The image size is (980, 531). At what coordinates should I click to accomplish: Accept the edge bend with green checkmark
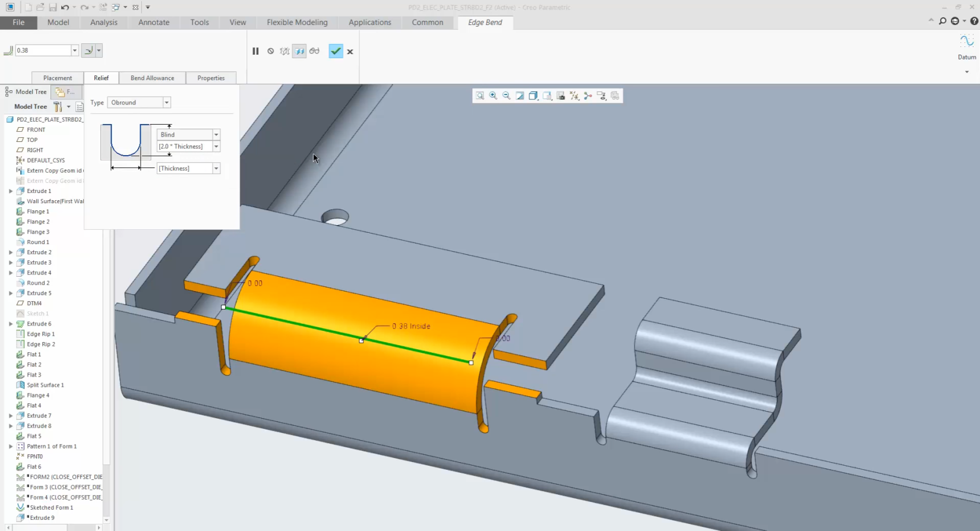pyautogui.click(x=336, y=51)
